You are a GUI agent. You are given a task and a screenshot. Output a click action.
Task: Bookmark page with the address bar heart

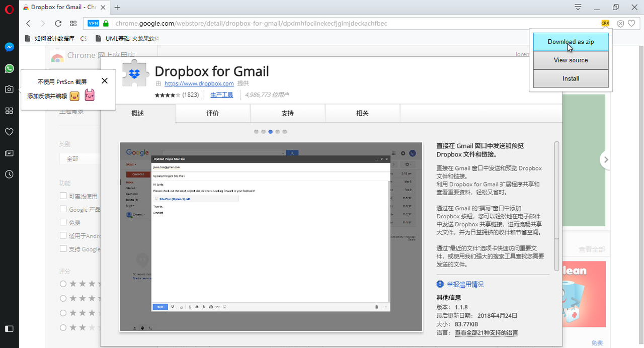(631, 23)
